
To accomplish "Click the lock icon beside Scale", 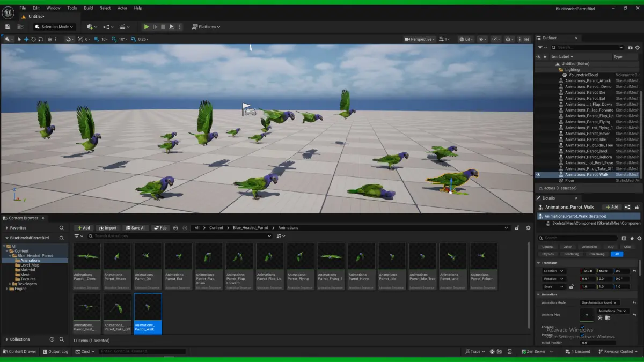I will (571, 287).
